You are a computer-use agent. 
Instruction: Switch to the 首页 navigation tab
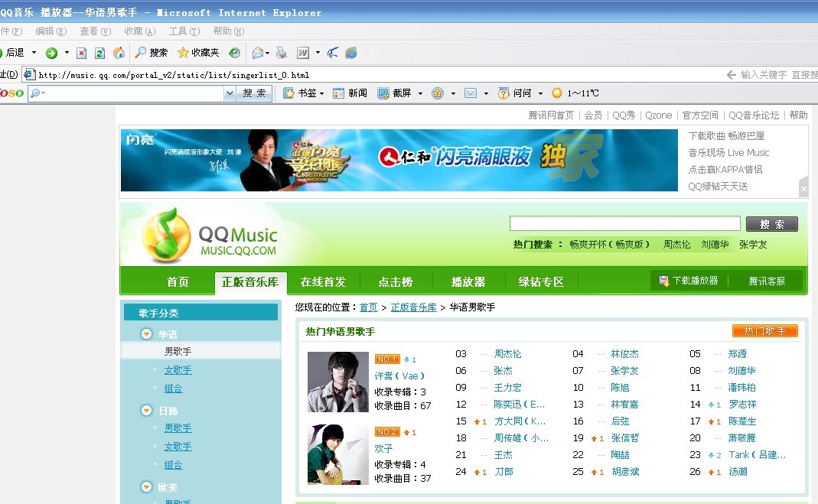coord(178,282)
